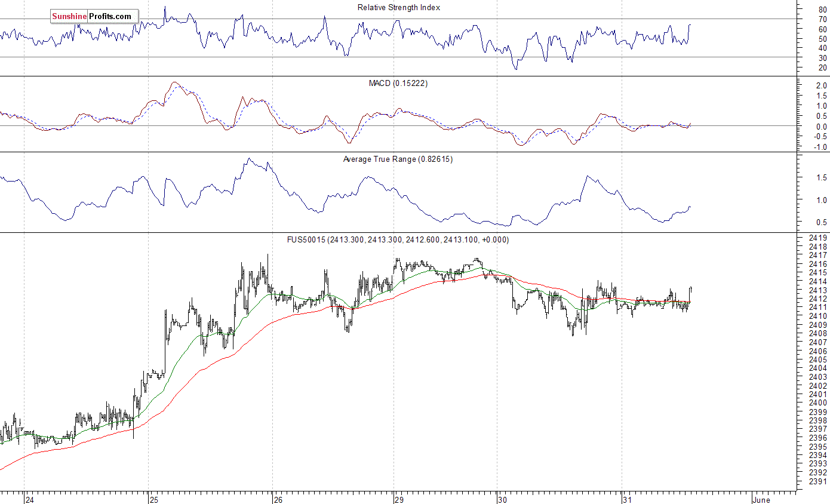Click the SunshineProfits.com logo
830x504 pixels.
tap(94, 17)
